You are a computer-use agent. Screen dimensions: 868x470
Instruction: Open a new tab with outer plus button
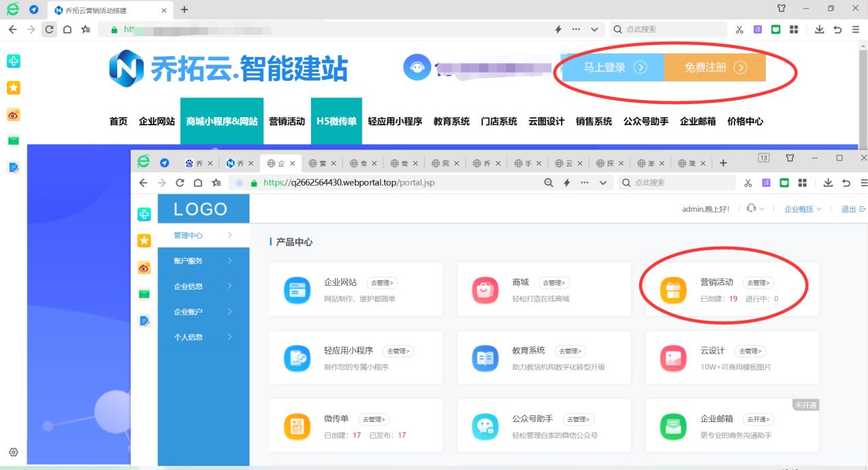(184, 10)
